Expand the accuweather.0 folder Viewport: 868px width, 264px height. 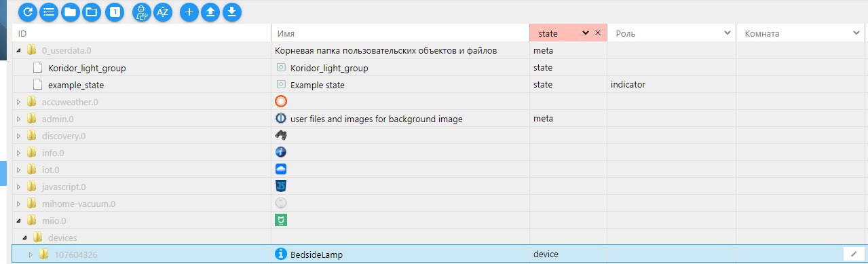coord(18,102)
